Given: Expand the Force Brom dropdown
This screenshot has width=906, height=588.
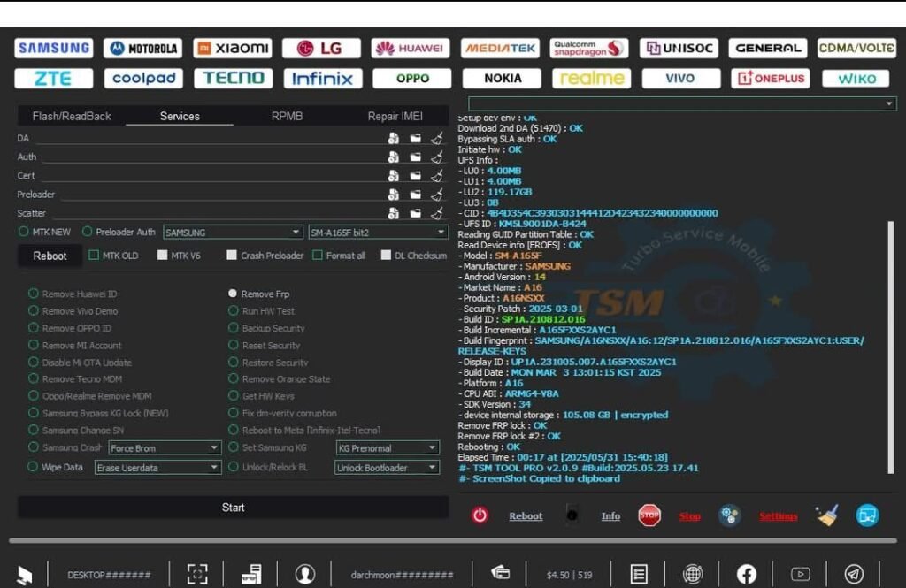Looking at the screenshot, I should tap(165, 447).
